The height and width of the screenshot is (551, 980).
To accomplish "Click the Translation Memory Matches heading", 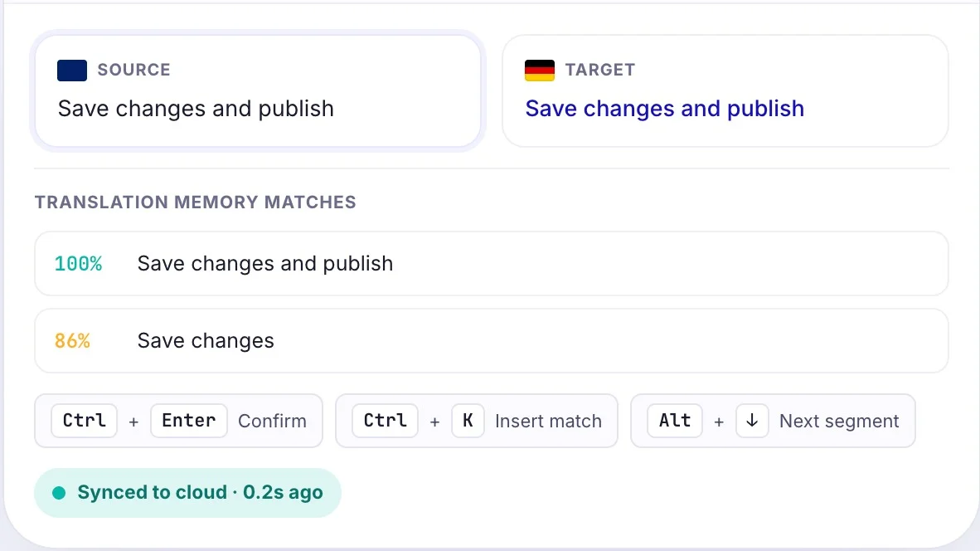I will (x=195, y=202).
